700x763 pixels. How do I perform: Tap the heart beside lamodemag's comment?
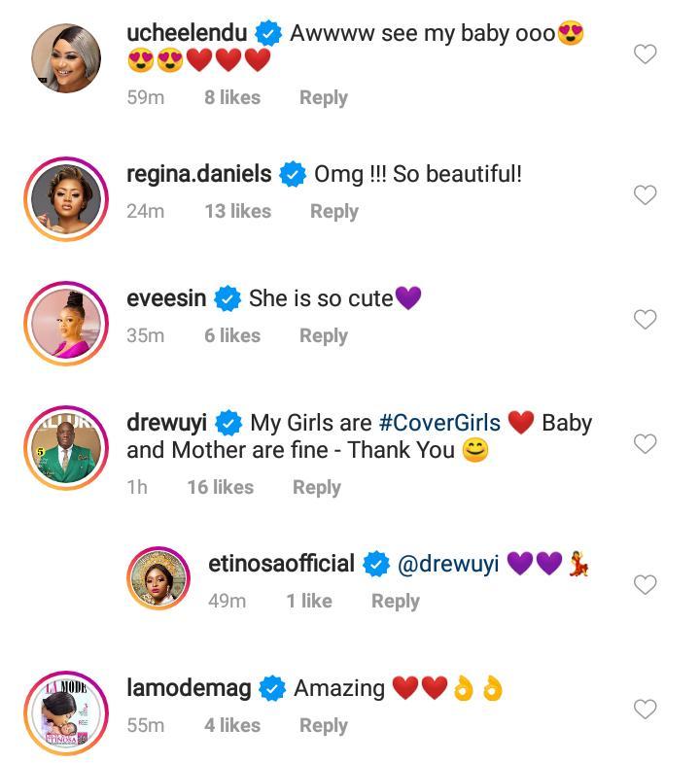click(x=646, y=710)
